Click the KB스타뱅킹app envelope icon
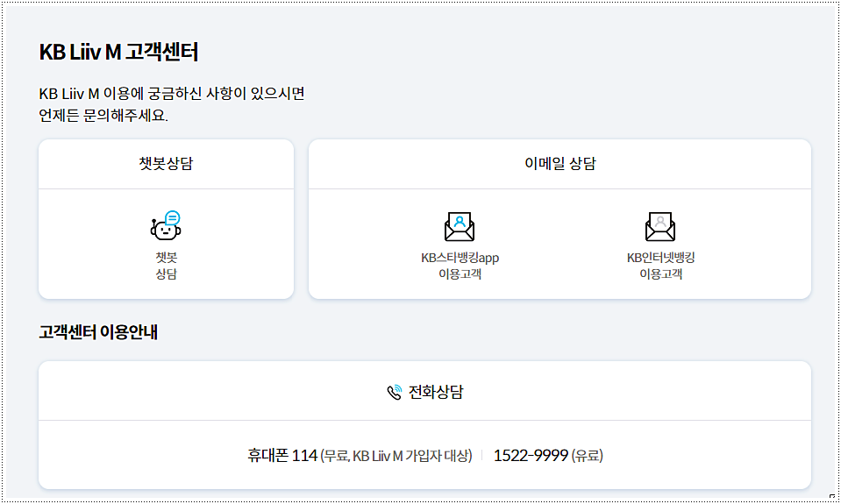This screenshot has height=504, width=841. click(x=460, y=226)
